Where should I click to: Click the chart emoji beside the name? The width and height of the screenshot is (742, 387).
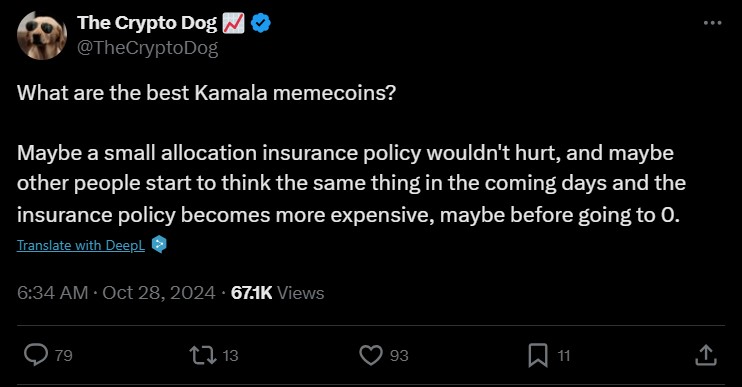[x=233, y=23]
